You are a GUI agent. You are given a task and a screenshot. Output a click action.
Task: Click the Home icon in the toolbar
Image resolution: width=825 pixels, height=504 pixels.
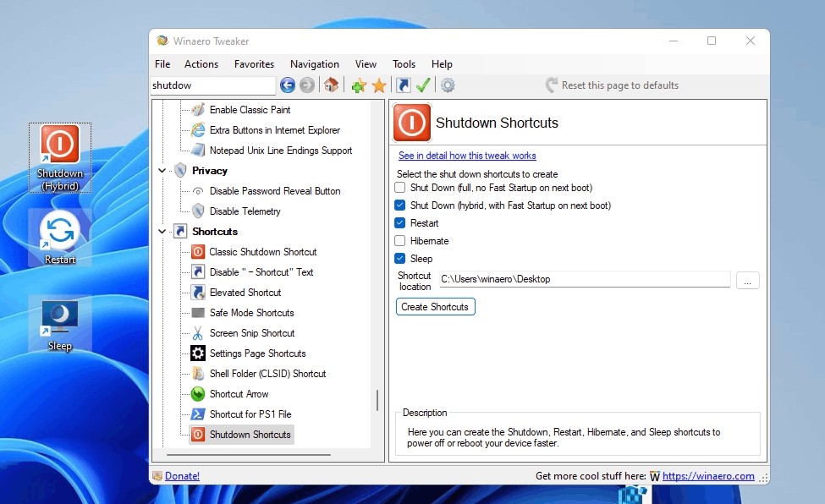[x=329, y=85]
